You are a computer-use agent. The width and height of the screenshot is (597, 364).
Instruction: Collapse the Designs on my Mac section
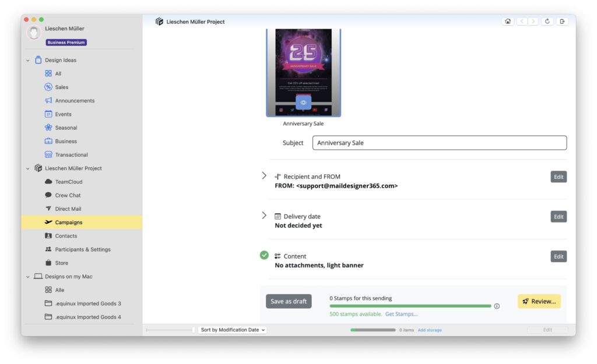[x=28, y=277]
